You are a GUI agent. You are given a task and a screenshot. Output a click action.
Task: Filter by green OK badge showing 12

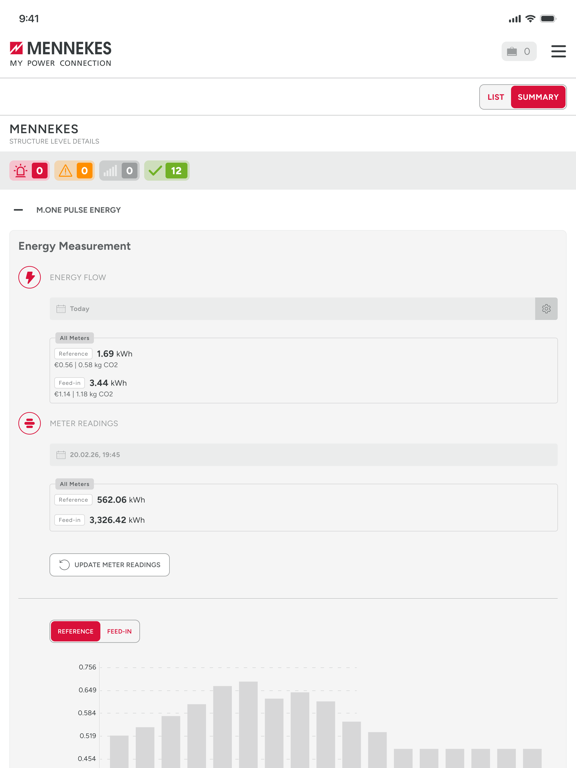click(167, 170)
